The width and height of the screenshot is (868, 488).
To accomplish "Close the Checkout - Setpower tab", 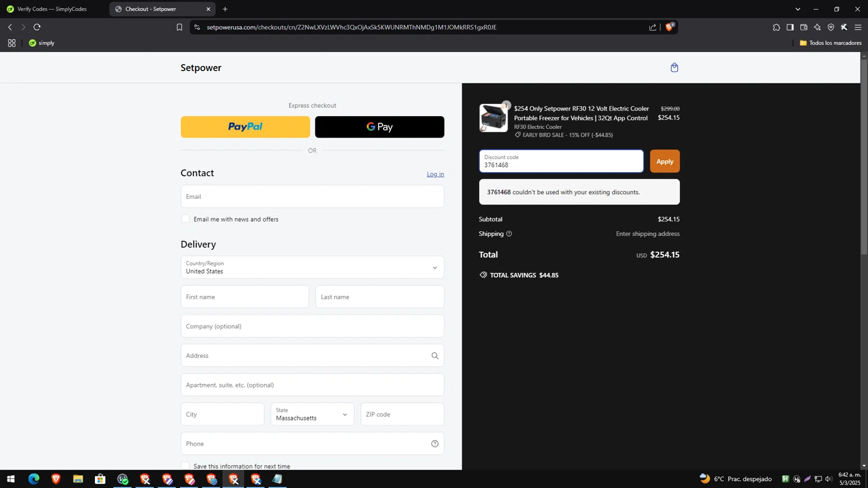I will [x=208, y=9].
